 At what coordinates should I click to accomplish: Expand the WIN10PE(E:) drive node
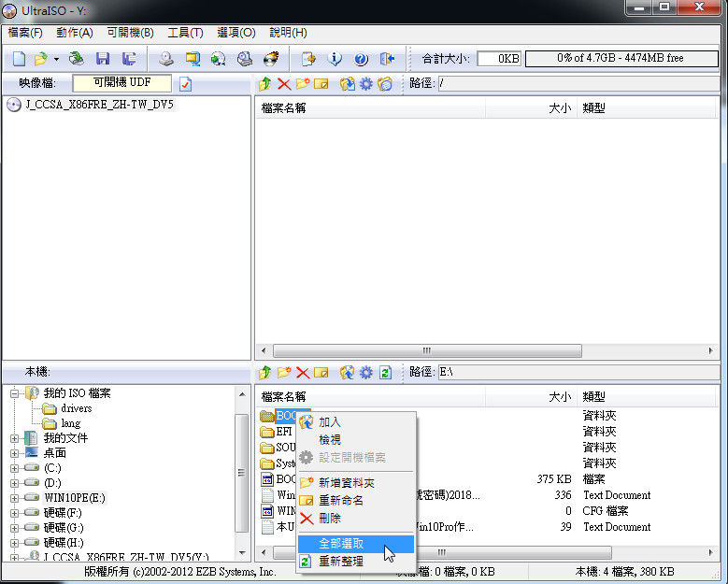click(x=15, y=498)
